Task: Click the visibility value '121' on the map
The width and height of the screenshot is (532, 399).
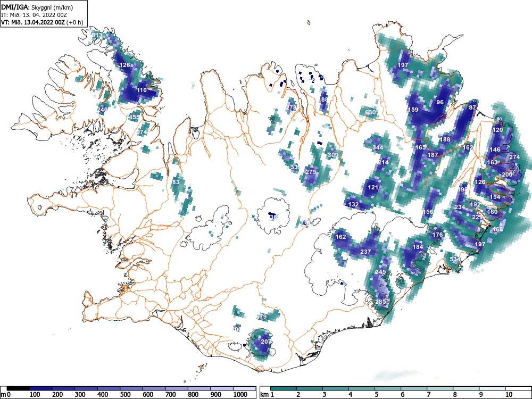Action: click(373, 187)
